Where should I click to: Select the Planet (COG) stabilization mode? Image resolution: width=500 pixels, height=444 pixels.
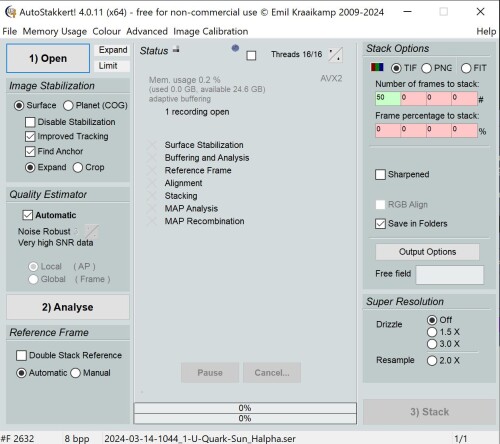[68, 106]
